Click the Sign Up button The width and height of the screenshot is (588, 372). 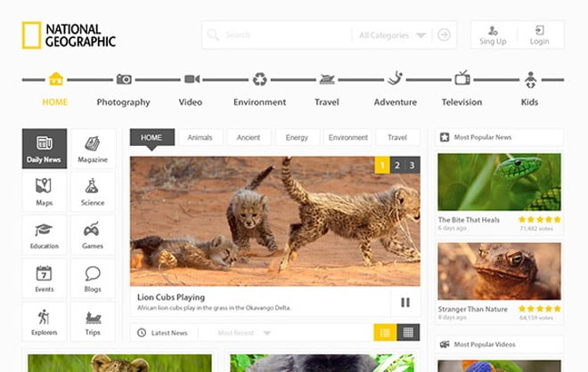coord(493,36)
